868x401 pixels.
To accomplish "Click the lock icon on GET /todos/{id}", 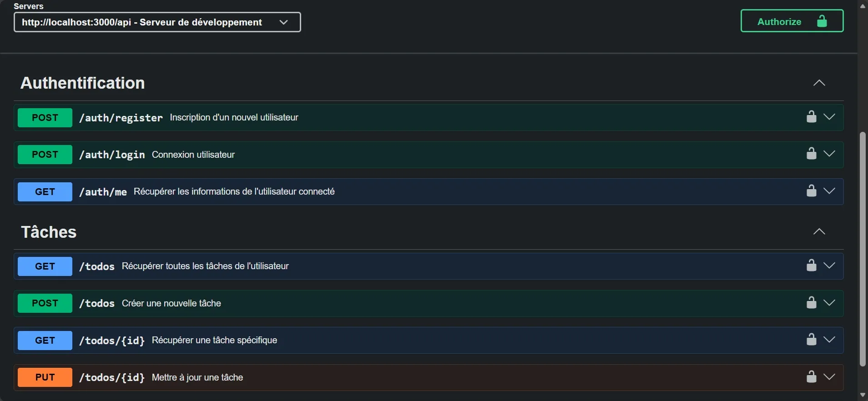I will pos(811,340).
